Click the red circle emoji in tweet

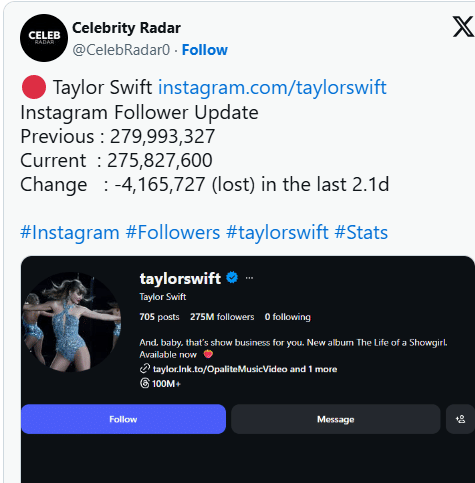[x=34, y=87]
